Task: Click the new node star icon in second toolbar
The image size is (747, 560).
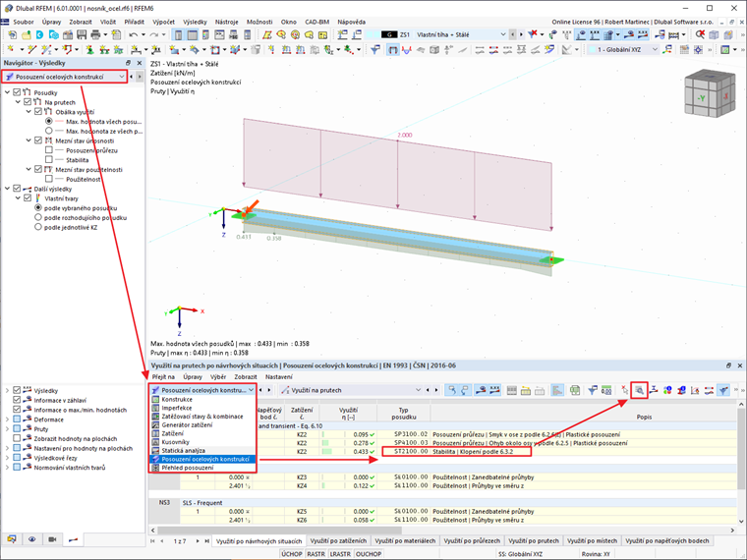Action: tap(11, 49)
